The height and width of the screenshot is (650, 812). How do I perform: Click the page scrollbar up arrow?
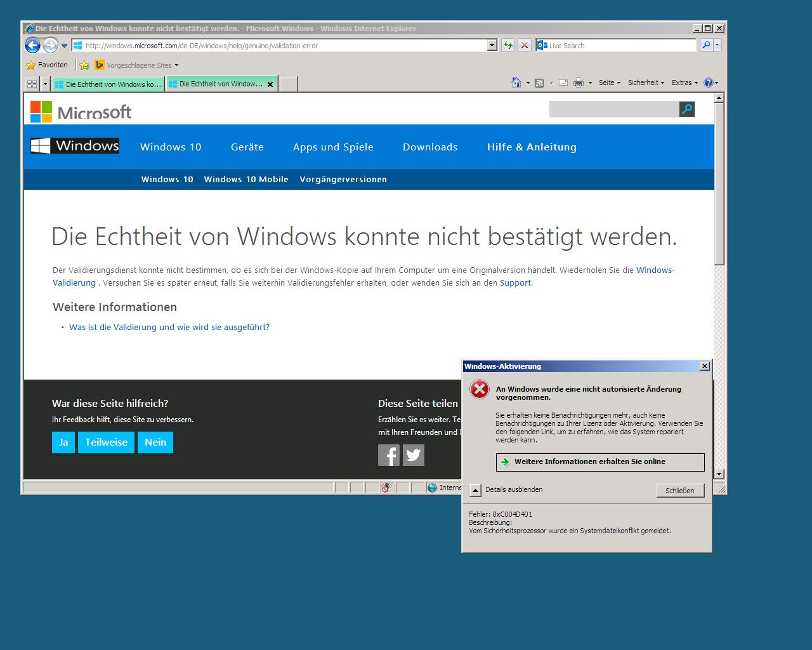719,98
